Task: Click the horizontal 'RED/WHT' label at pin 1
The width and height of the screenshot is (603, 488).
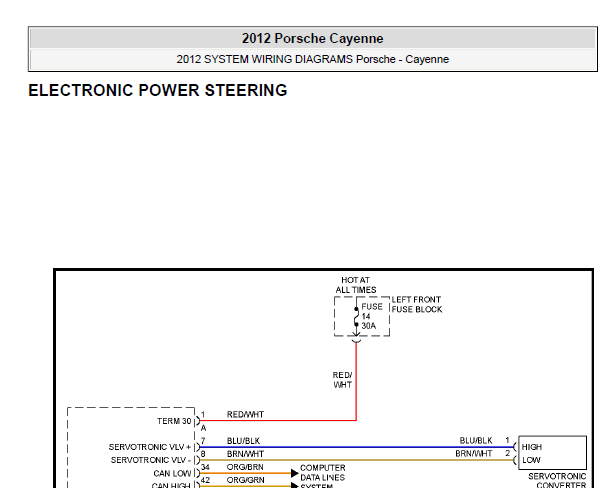Action: (245, 415)
